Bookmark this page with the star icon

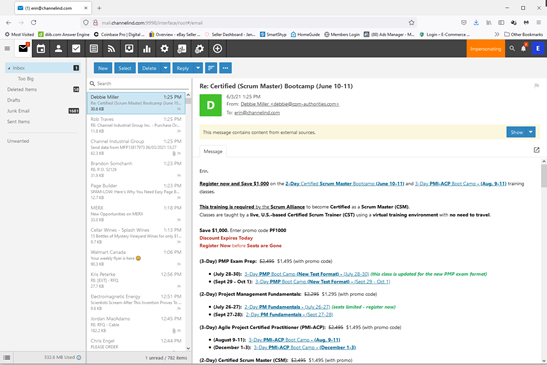point(412,23)
